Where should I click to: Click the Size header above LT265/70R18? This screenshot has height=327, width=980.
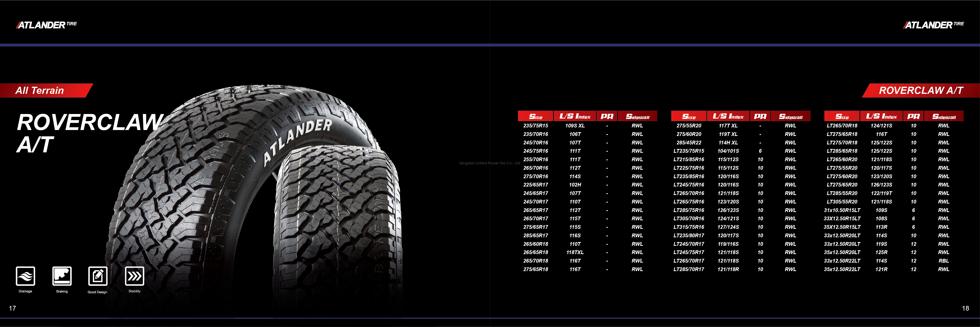[x=842, y=116]
